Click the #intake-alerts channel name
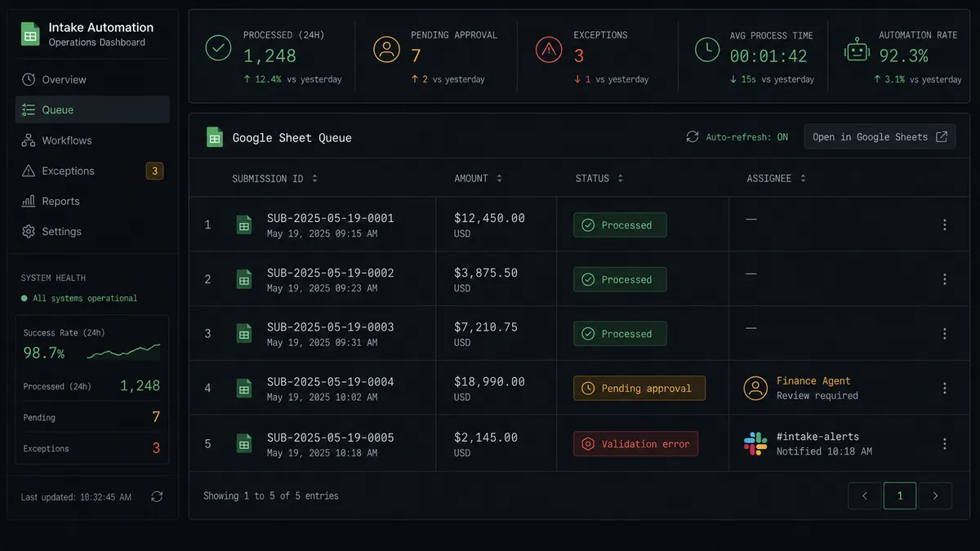This screenshot has height=551, width=980. pos(817,437)
